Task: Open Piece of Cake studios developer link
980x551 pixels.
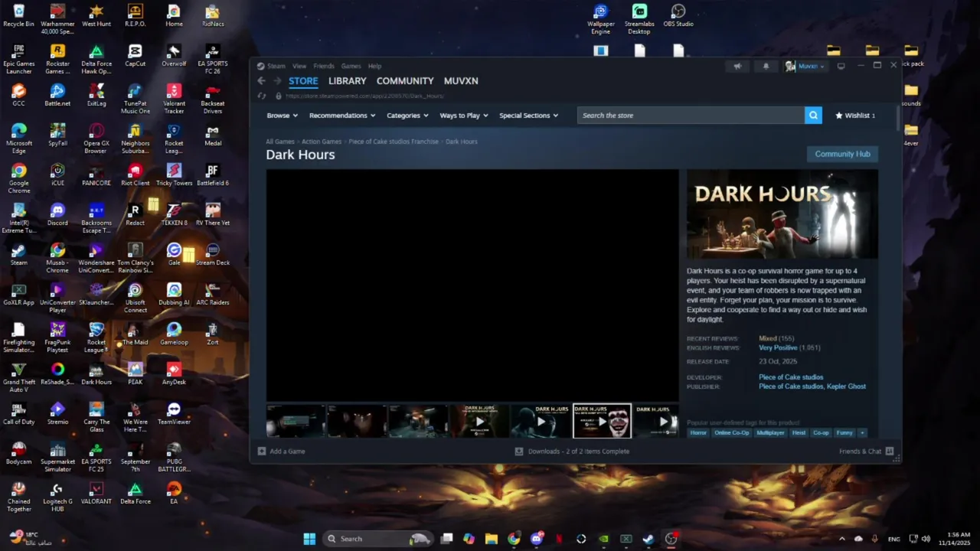Action: (791, 377)
